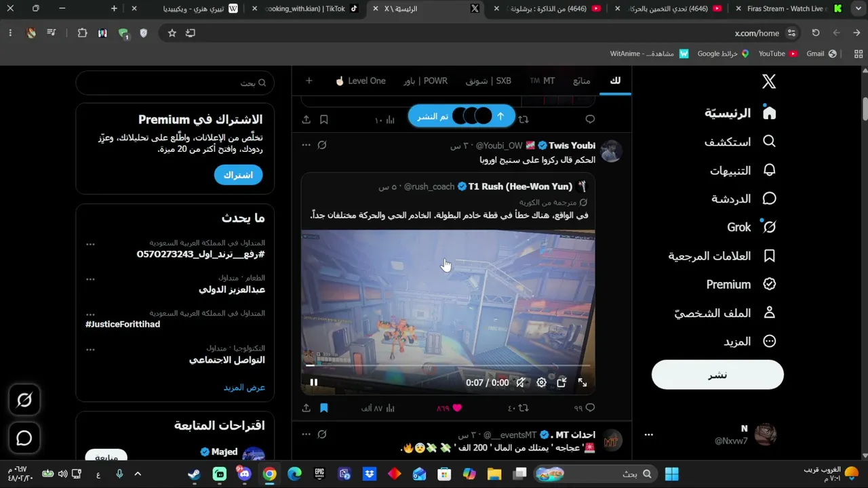The width and height of the screenshot is (868, 488).
Task: Remove bookmark from the Twis Youbi post
Action: coord(323,408)
